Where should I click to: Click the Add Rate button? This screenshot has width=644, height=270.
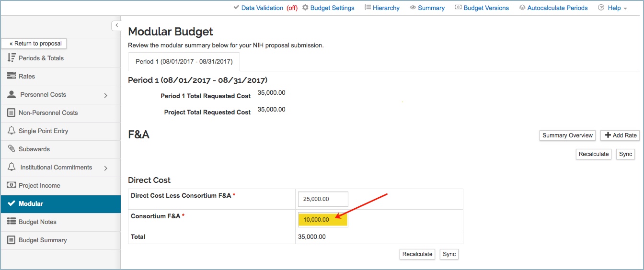620,135
